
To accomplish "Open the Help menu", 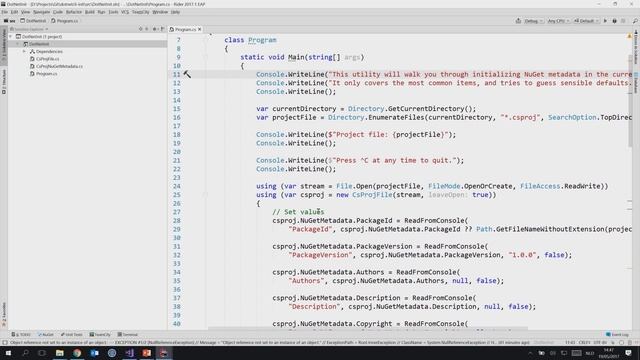I will (x=175, y=12).
